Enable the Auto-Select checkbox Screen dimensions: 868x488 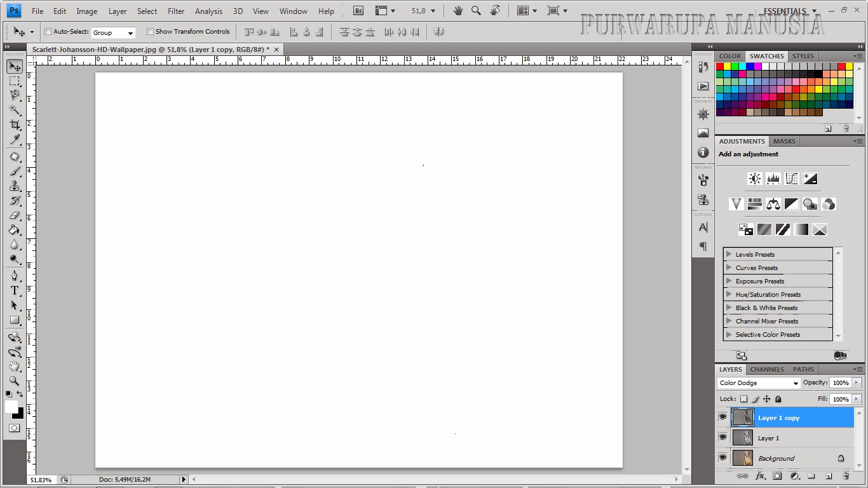[x=48, y=31]
